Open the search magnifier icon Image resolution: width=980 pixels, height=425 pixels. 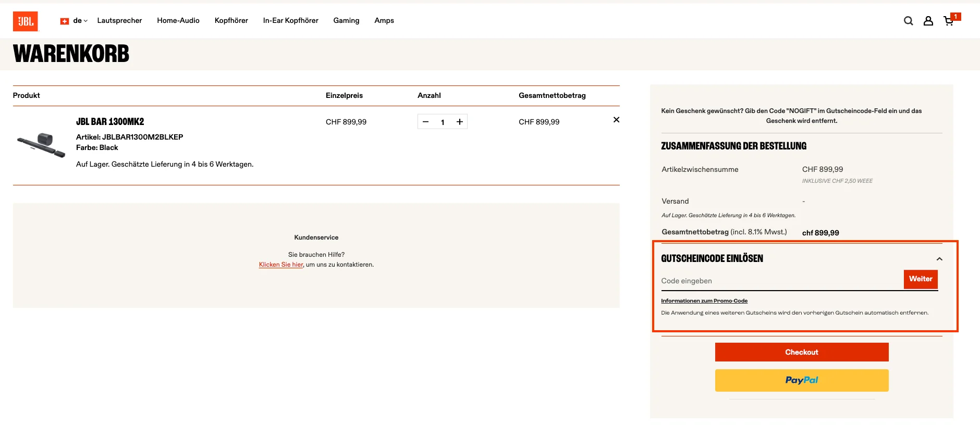point(908,21)
